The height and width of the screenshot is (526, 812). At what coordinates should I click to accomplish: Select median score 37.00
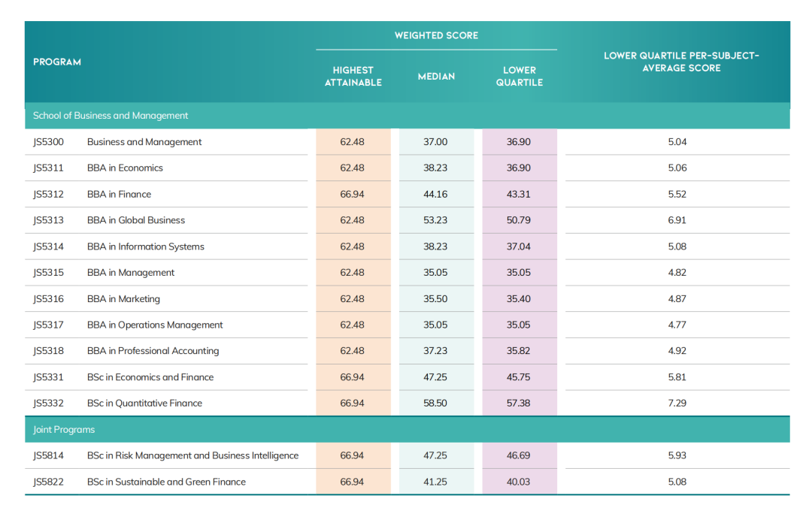coord(435,142)
